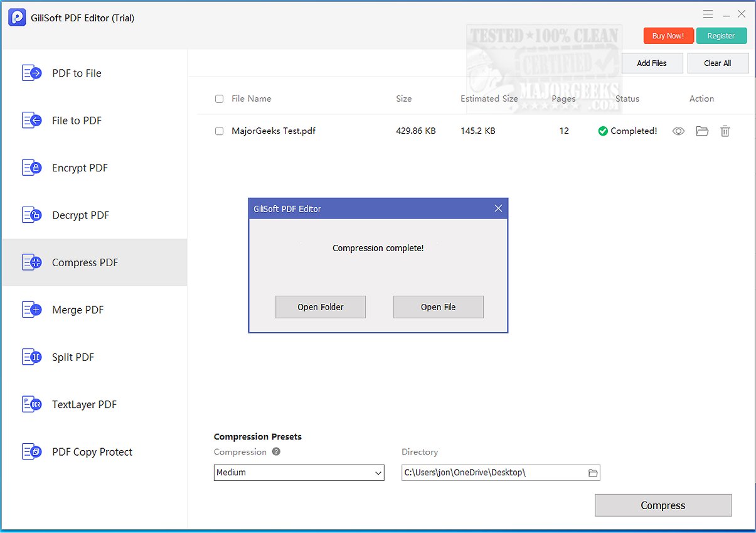Click the 429.86 KB size value

(416, 131)
